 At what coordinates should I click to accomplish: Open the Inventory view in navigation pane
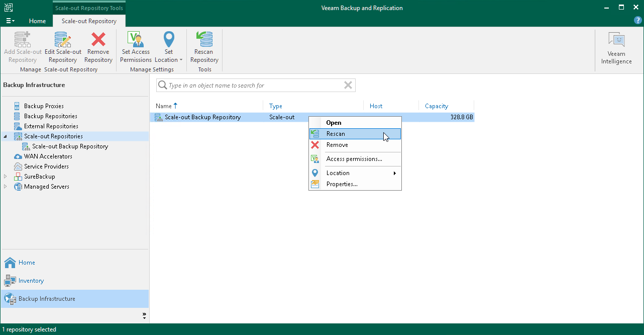[31, 281]
